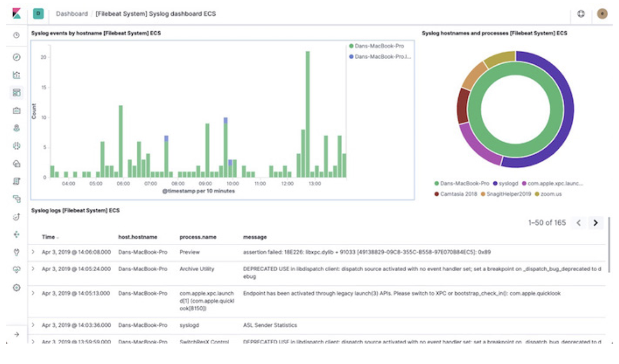
Task: Sort logs by Time column
Action: coord(50,237)
